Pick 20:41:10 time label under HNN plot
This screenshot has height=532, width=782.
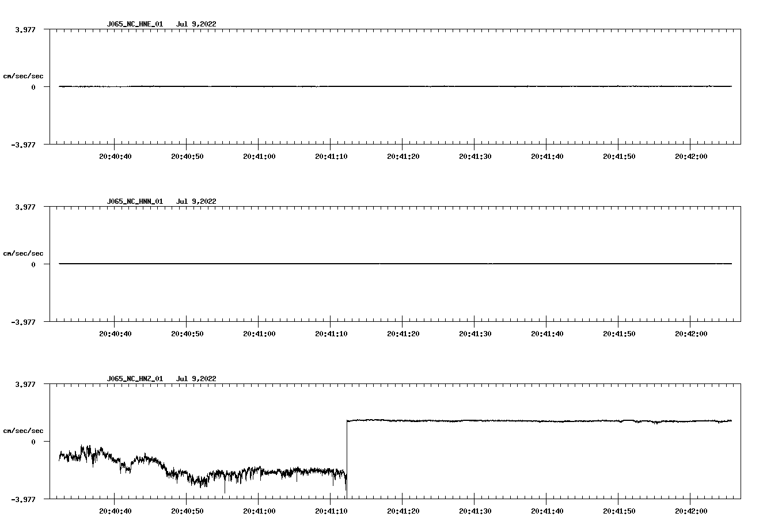click(331, 333)
